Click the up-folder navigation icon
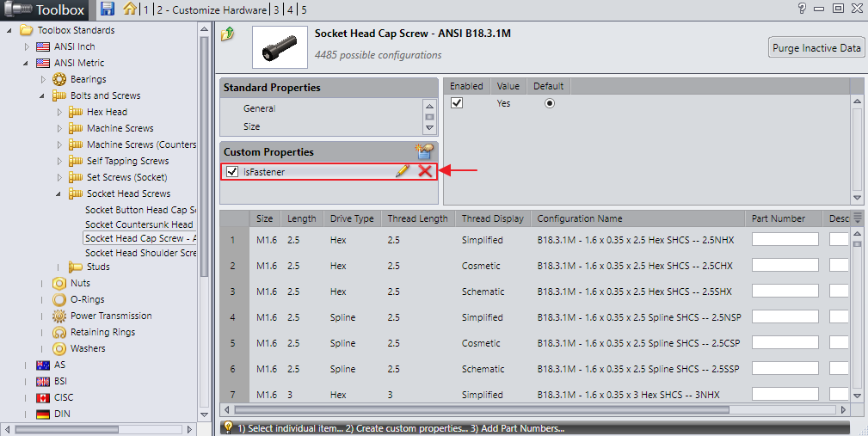868x436 pixels. coord(227,35)
